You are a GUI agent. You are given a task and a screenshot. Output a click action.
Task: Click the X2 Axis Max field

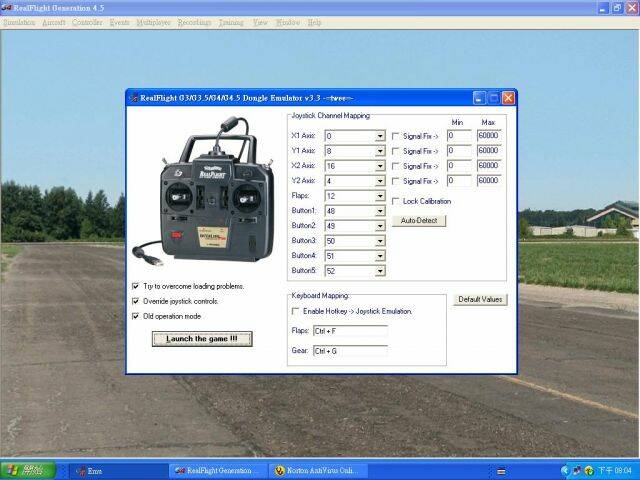[489, 165]
